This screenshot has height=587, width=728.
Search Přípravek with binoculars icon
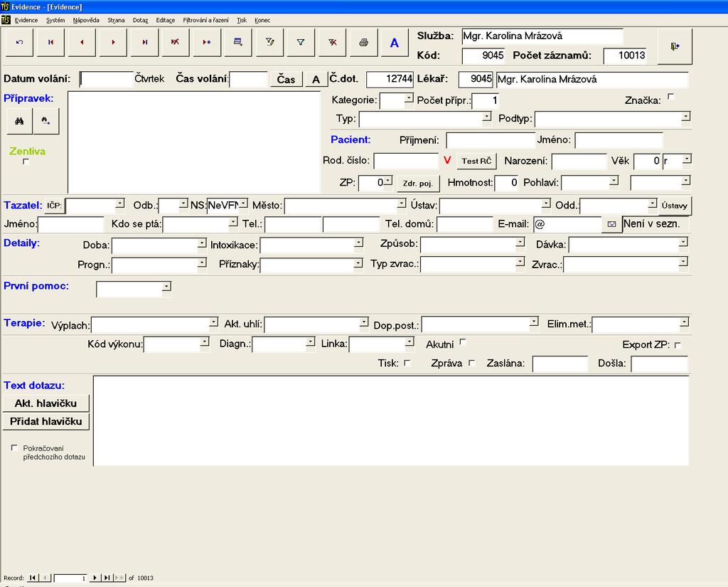pos(19,121)
